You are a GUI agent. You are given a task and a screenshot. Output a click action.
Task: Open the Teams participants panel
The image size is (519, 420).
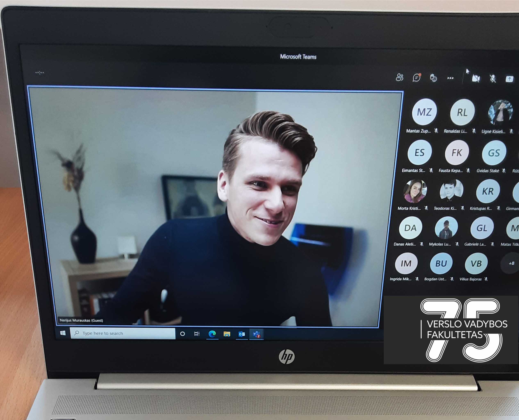tap(400, 77)
